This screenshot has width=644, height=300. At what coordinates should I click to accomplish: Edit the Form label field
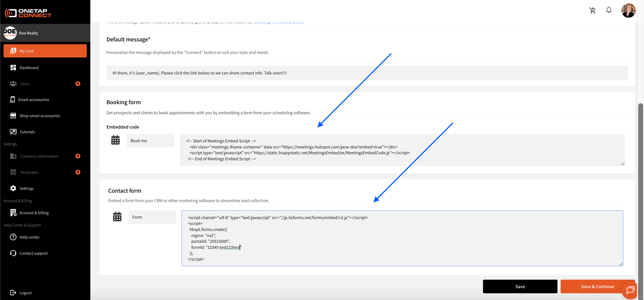(x=152, y=217)
